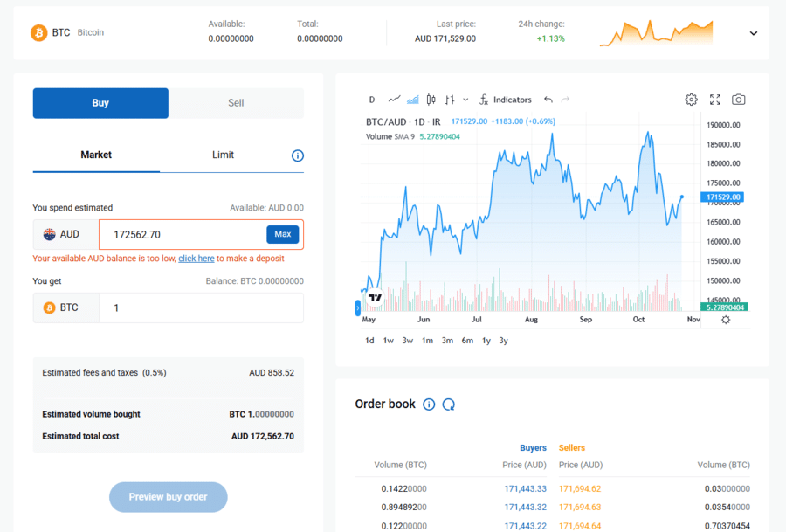Open the Order book info icon

[429, 404]
